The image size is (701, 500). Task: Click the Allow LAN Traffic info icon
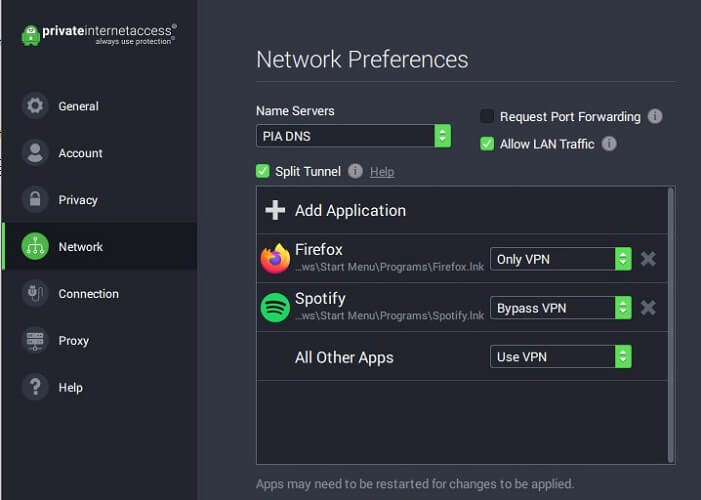(x=609, y=144)
